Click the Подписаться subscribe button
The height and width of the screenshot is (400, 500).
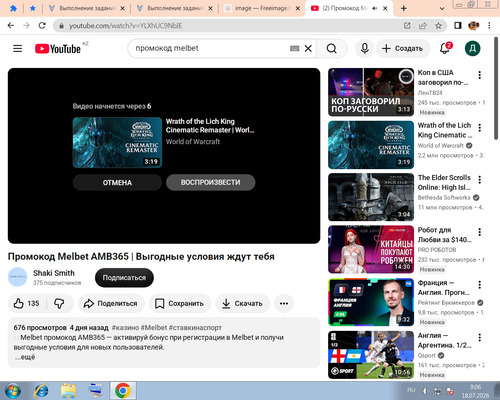[x=124, y=278]
